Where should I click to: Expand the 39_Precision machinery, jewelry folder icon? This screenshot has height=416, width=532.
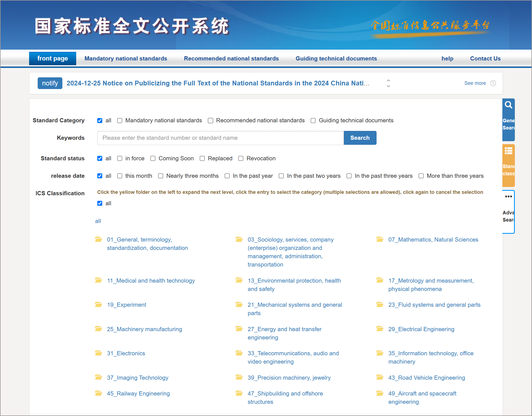239,377
